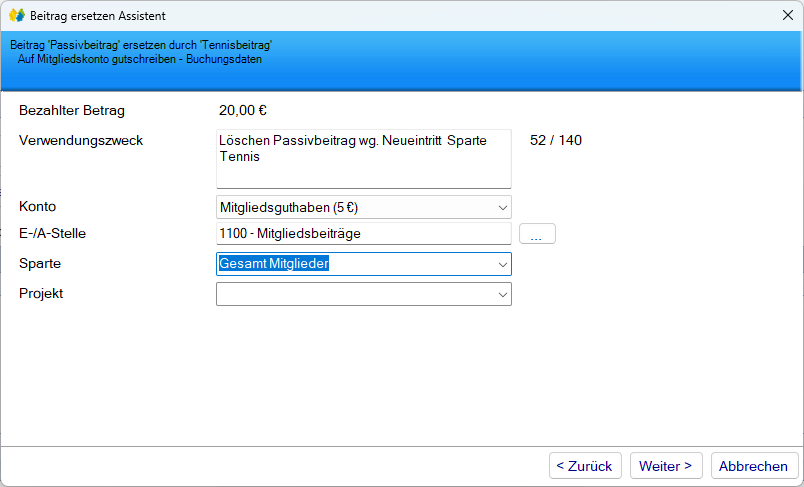Click the 'Bezahlter Betrag' label
This screenshot has width=804, height=487.
[72, 111]
